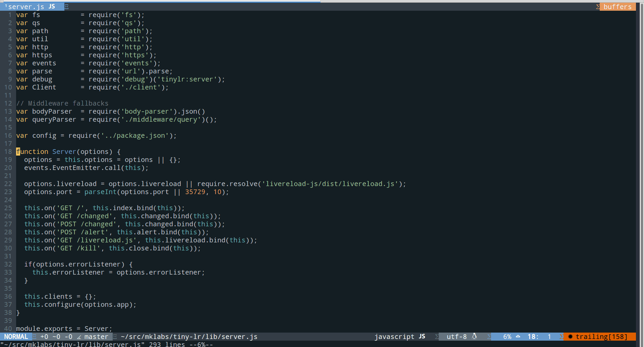Click the buffers label in the tabline
Viewport: 644px width, 347px height.
coord(617,7)
